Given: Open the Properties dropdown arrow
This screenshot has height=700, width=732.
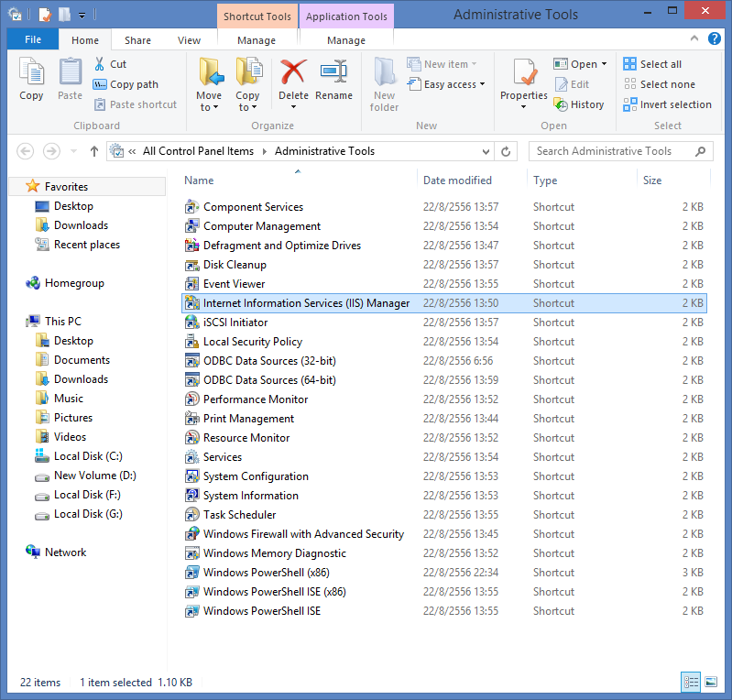Looking at the screenshot, I should coord(523,107).
